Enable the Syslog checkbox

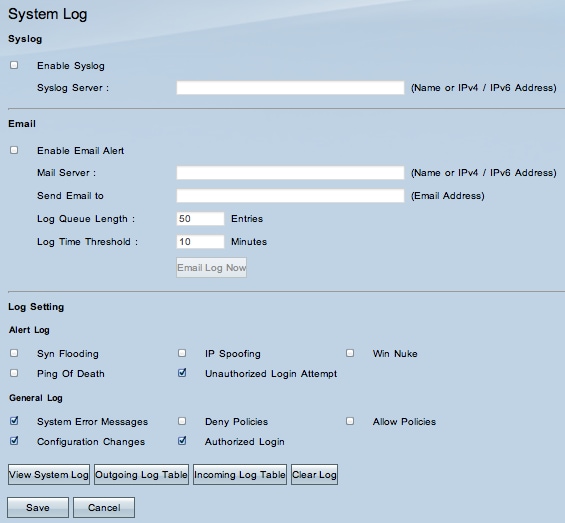coord(14,65)
